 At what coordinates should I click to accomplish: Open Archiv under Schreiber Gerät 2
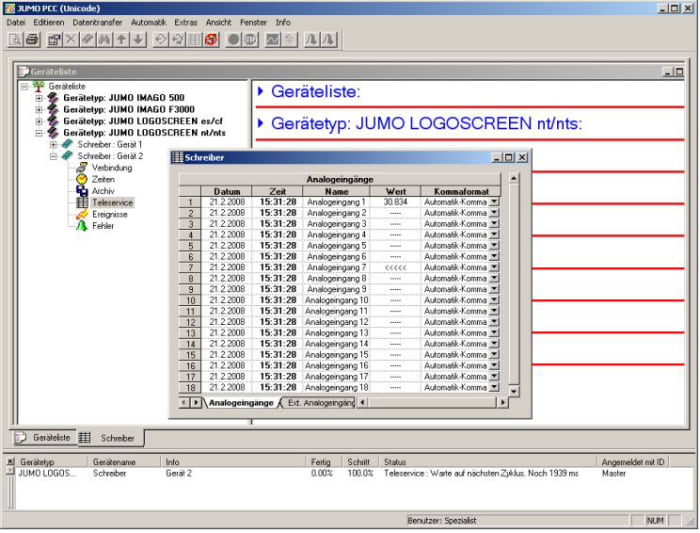102,190
